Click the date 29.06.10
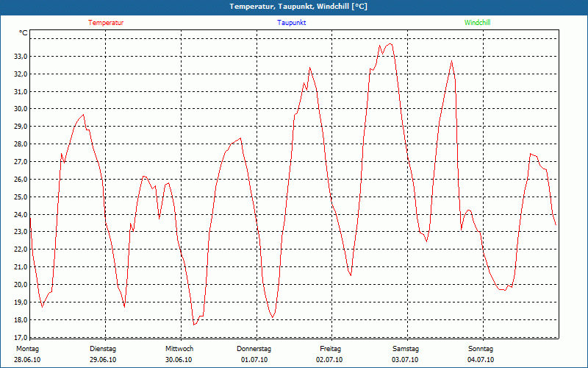The width and height of the screenshot is (588, 368). tap(103, 360)
